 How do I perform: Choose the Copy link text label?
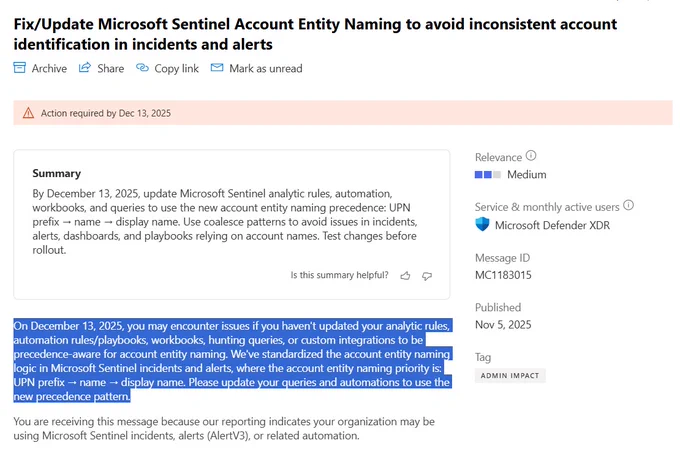[176, 68]
